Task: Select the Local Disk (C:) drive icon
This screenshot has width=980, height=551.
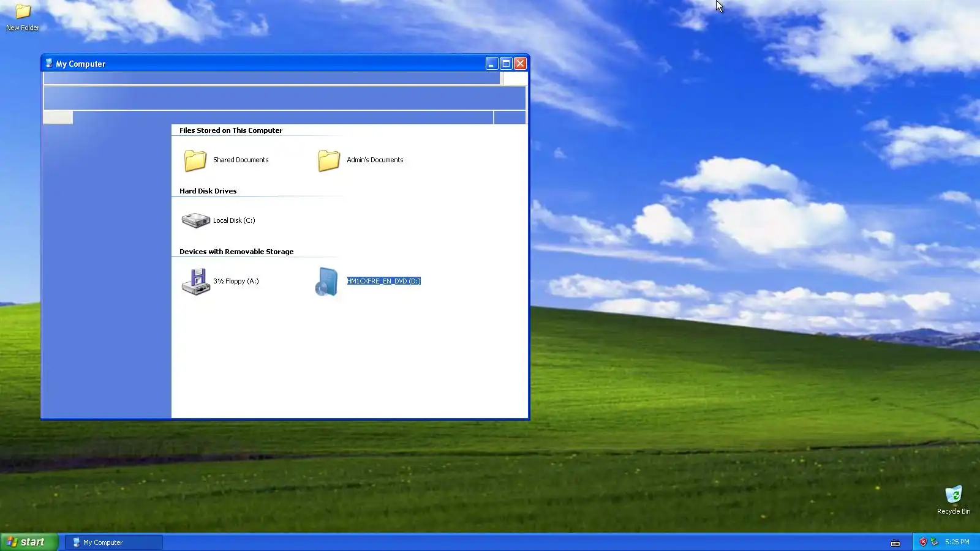Action: [196, 220]
